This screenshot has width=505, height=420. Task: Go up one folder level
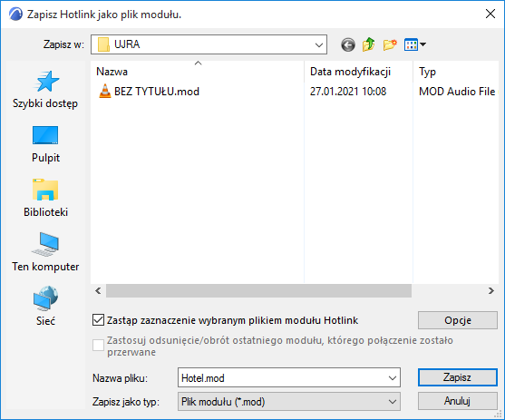368,44
